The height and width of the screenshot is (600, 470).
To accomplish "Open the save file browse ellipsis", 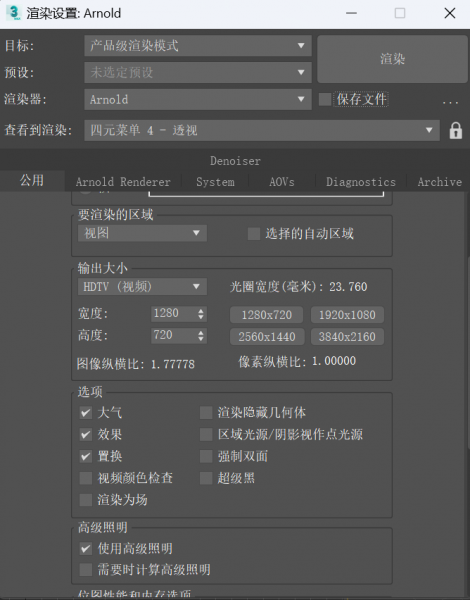I will [x=450, y=101].
